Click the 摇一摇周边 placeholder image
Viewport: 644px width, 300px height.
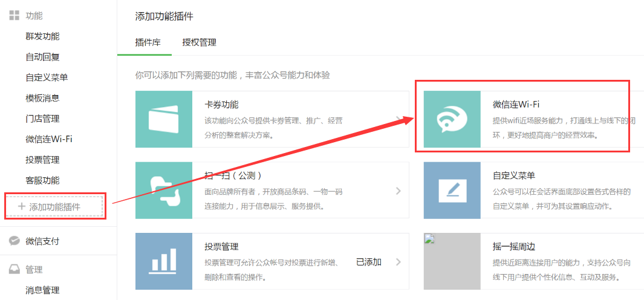point(452,261)
